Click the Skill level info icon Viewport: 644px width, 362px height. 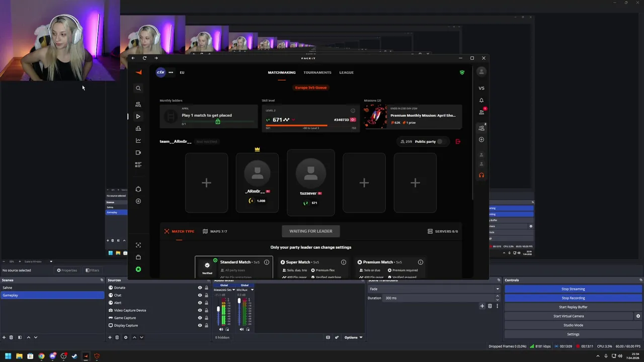point(353,111)
